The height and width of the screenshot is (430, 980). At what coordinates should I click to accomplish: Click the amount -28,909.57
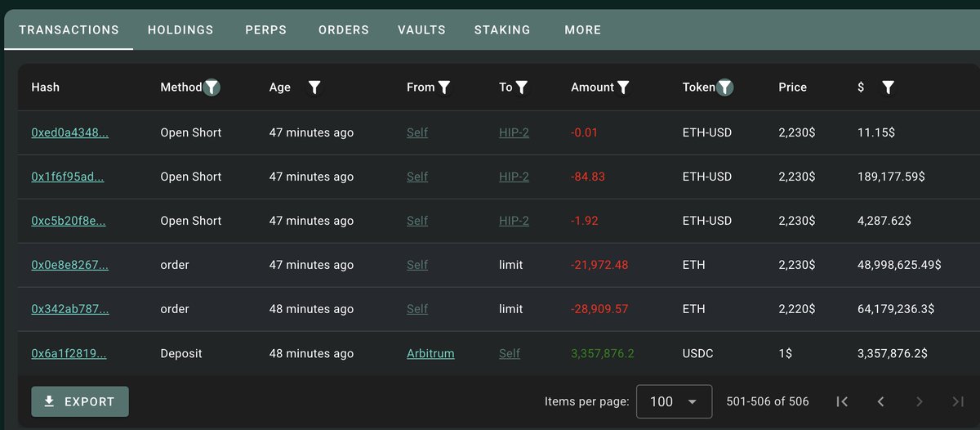pyautogui.click(x=599, y=309)
